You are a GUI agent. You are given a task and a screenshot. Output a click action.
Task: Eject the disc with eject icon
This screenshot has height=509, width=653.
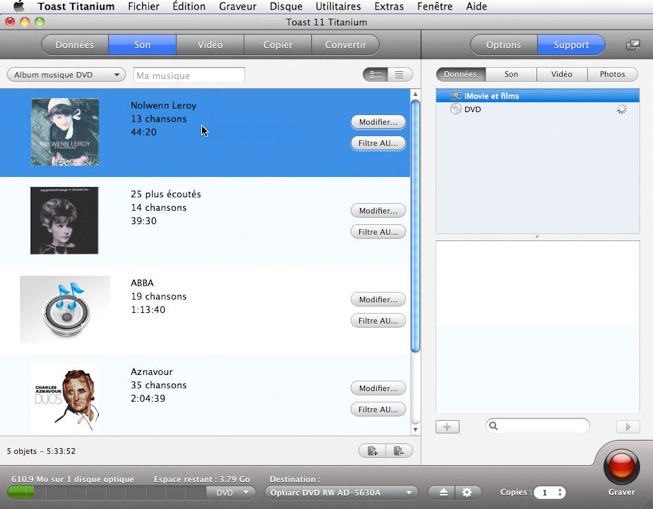click(x=443, y=492)
